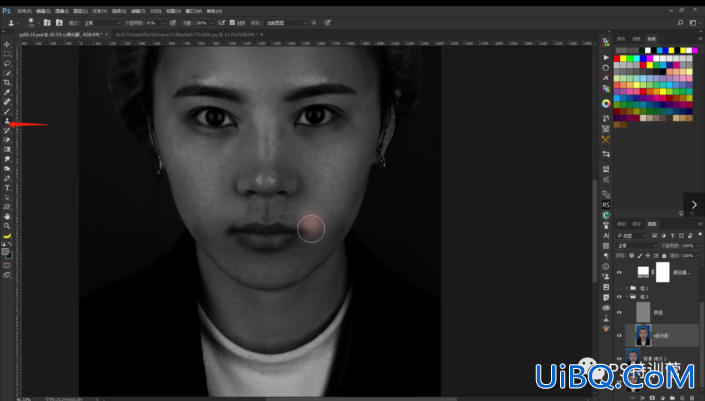Select the Zoom tool
The width and height of the screenshot is (705, 401).
[7, 226]
